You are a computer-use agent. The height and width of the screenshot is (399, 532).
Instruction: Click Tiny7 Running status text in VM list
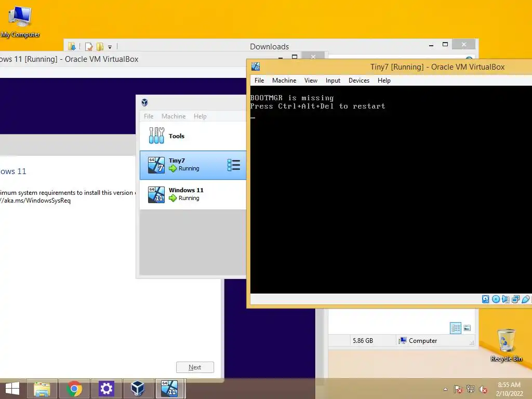(189, 169)
